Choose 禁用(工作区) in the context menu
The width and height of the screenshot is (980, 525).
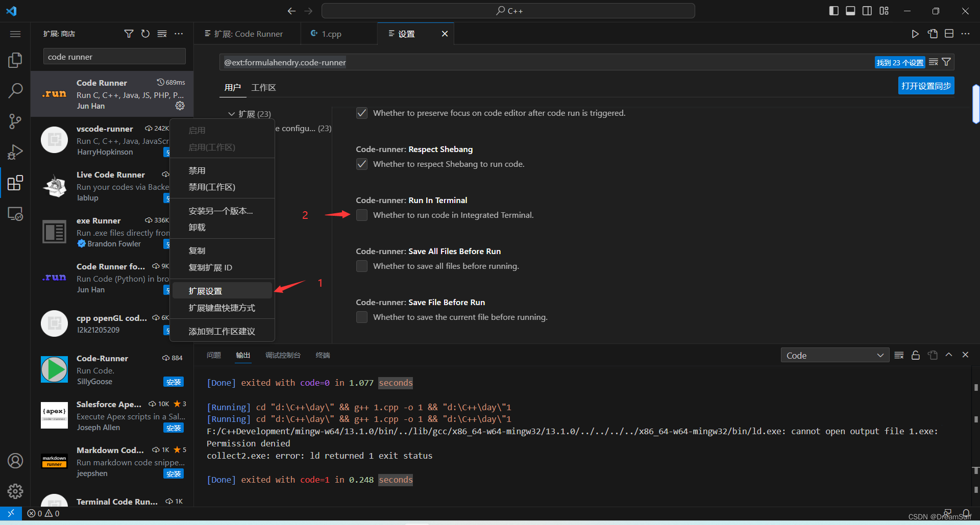pos(222,187)
